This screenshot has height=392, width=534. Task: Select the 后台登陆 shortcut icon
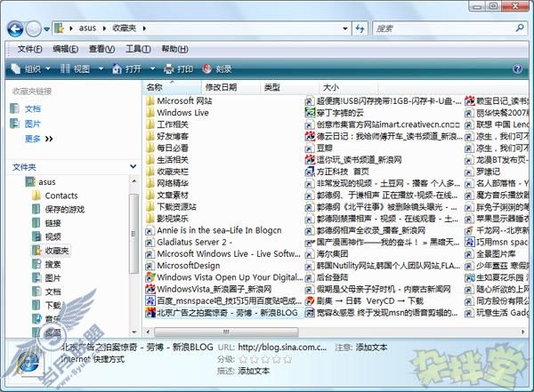[x=310, y=277]
